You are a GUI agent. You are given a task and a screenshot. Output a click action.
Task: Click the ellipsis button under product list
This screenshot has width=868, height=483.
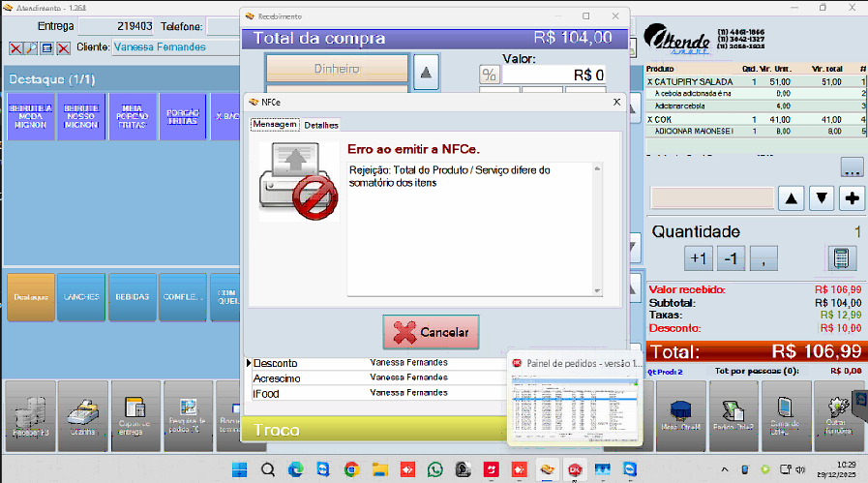(852, 167)
